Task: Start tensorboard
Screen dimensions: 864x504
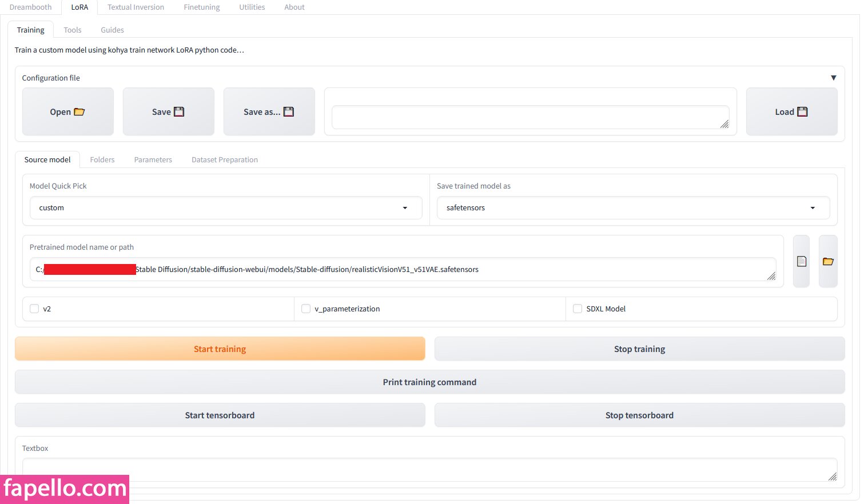Action: point(220,415)
